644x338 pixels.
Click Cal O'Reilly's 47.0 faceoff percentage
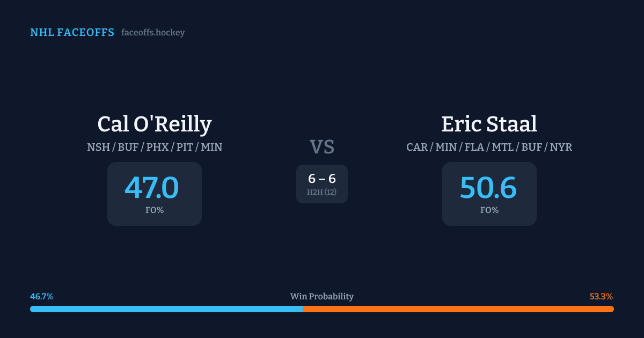[152, 188]
